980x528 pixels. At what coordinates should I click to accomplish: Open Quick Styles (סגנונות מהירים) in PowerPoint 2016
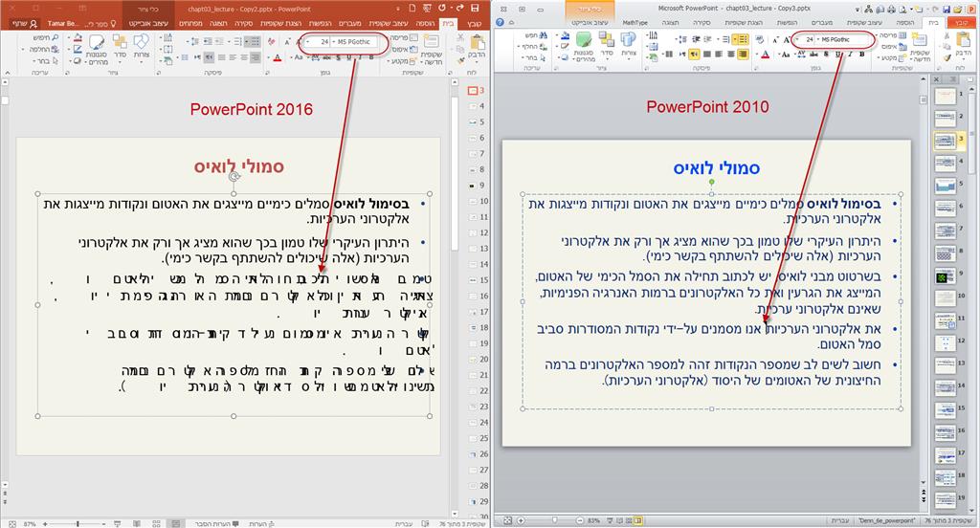[x=97, y=50]
